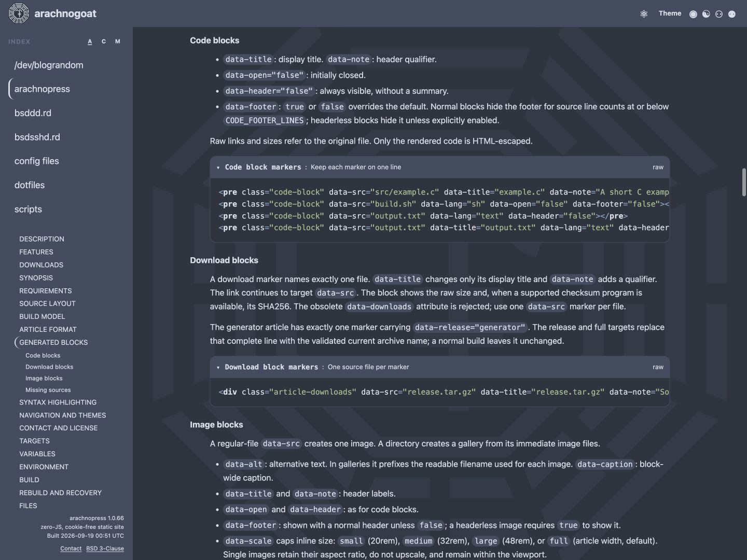Jump to the ENVIRONMENT section
This screenshot has height=560, width=747.
point(44,467)
